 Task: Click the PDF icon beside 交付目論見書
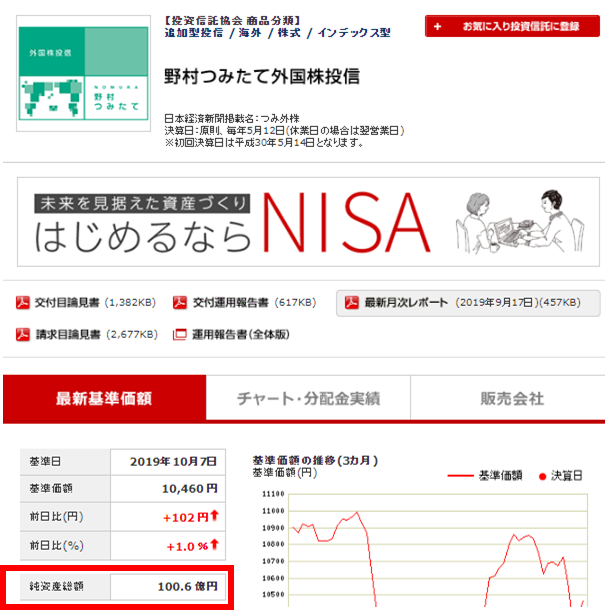point(23,302)
